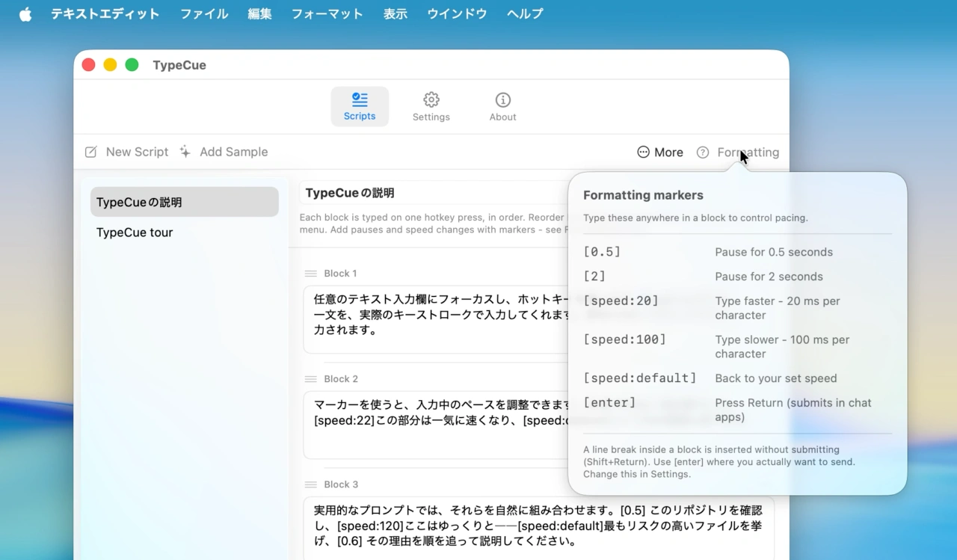This screenshot has width=957, height=560.
Task: Click the Formatting markers heading
Action: [x=643, y=195]
